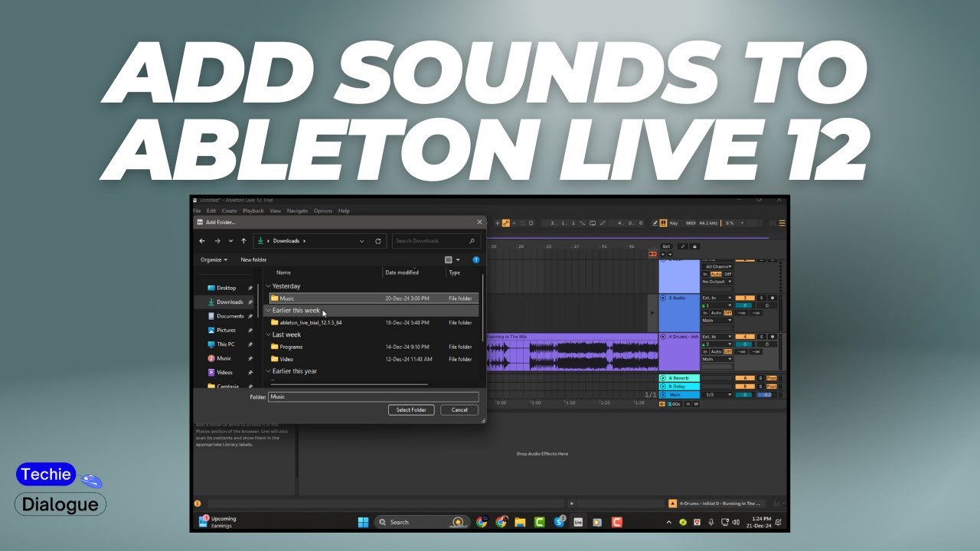
Task: Click the Search Downloads field
Action: [436, 240]
